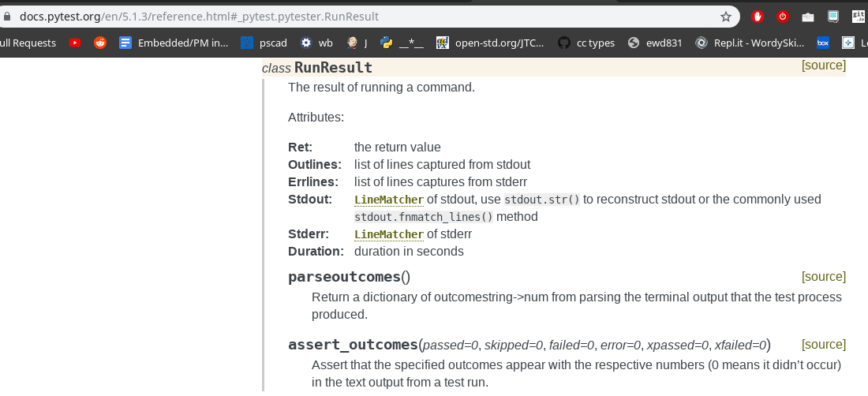Image resolution: width=868 pixels, height=396 pixels.
Task: Open source link for assert_outcomes
Action: coord(824,345)
